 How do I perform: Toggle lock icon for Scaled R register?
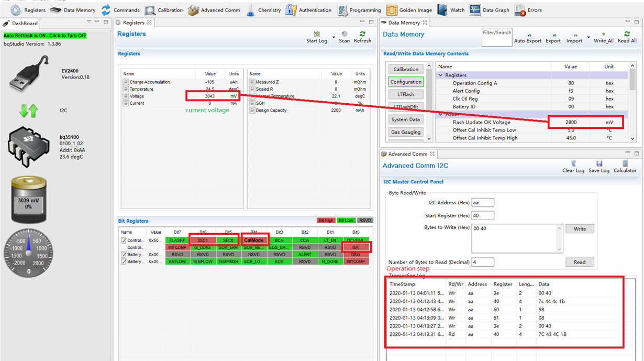point(252,89)
